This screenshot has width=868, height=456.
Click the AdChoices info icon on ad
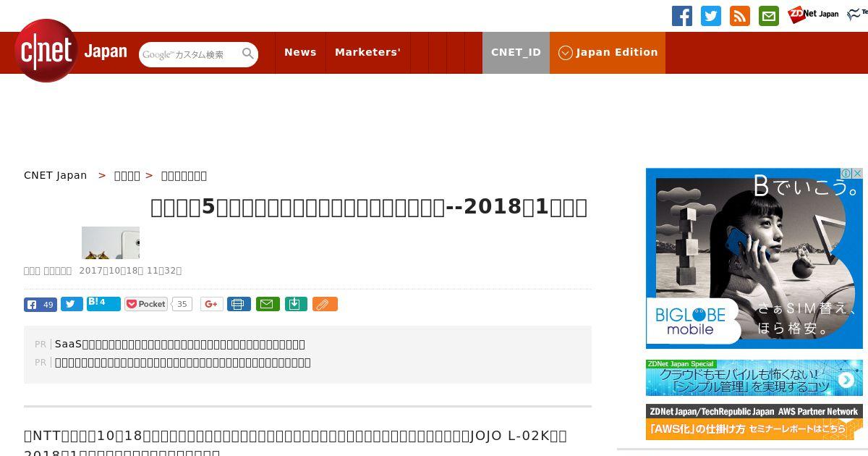click(x=846, y=174)
